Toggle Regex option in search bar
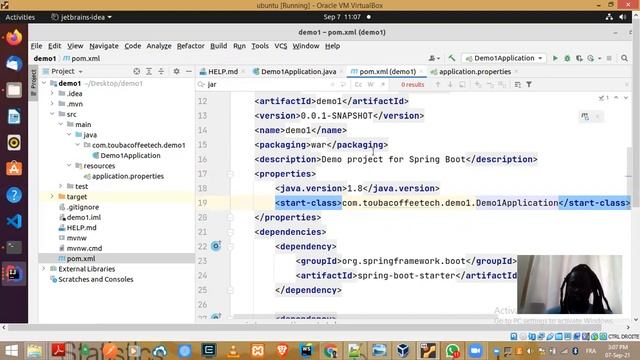The image size is (640, 360). 383,84
